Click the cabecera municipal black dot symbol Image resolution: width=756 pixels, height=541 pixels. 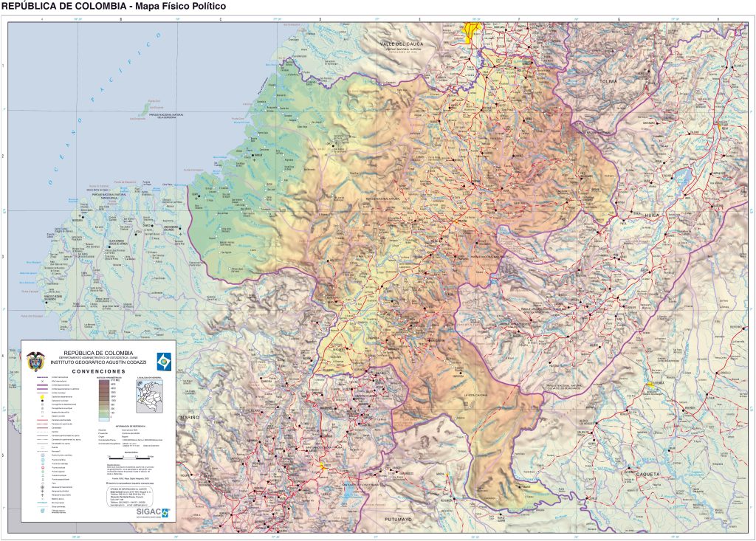[x=42, y=401]
